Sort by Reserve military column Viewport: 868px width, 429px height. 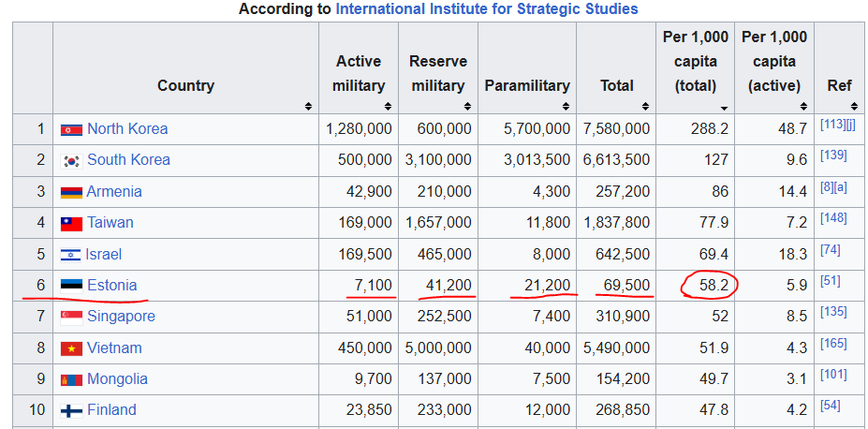coord(467,108)
